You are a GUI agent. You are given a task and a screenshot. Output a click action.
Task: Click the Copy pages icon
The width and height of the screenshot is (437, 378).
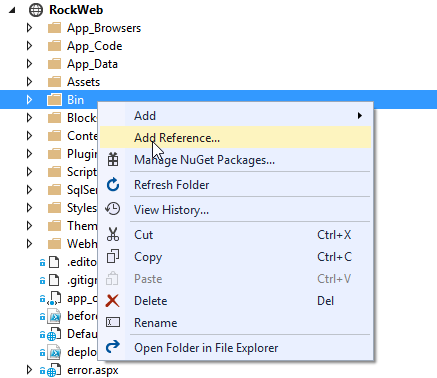point(113,256)
